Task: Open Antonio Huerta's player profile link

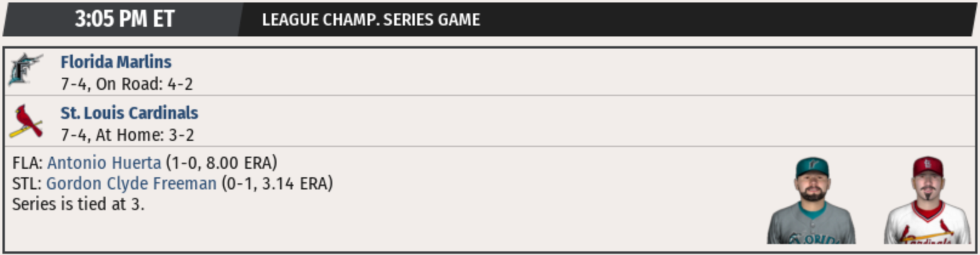Action: [104, 163]
